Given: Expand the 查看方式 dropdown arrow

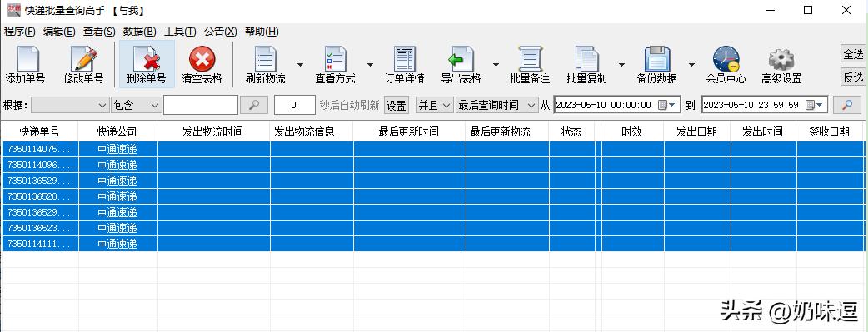Looking at the screenshot, I should pyautogui.click(x=371, y=65).
